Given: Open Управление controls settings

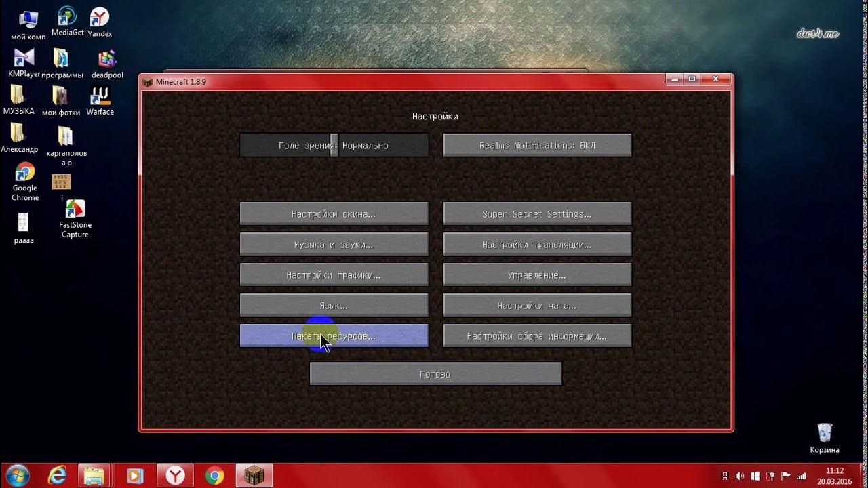Looking at the screenshot, I should click(537, 274).
